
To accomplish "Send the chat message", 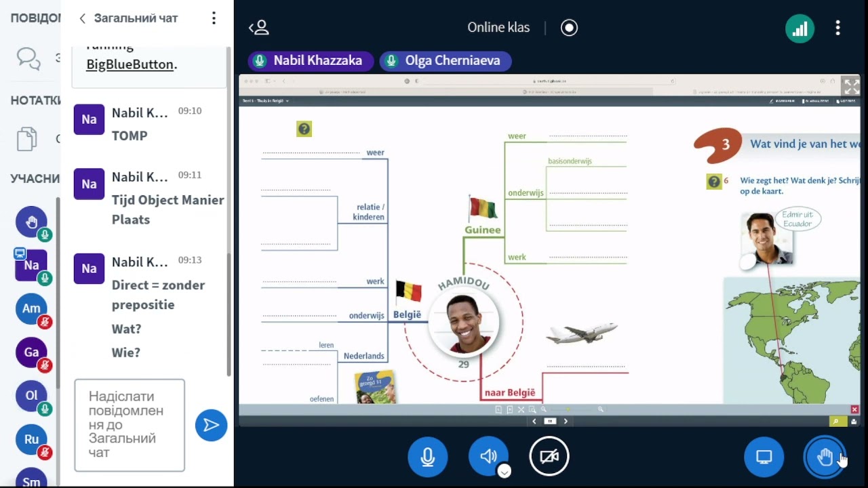I will point(211,425).
